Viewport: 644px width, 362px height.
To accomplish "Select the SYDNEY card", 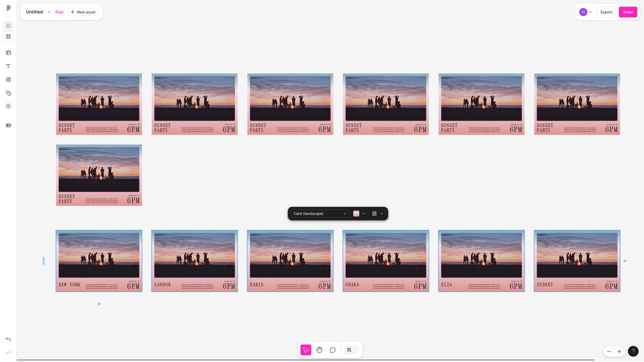I will [577, 261].
